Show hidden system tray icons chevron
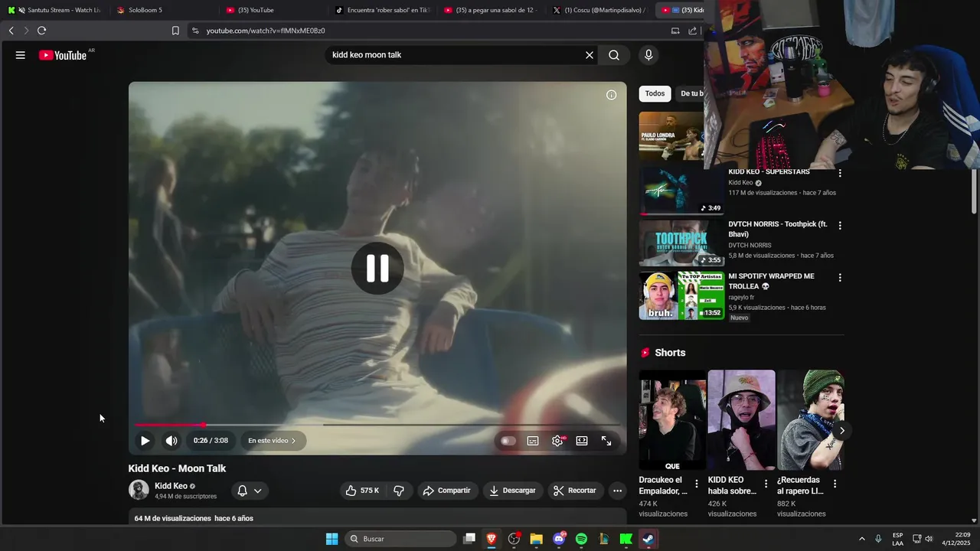This screenshot has height=551, width=980. (x=862, y=539)
